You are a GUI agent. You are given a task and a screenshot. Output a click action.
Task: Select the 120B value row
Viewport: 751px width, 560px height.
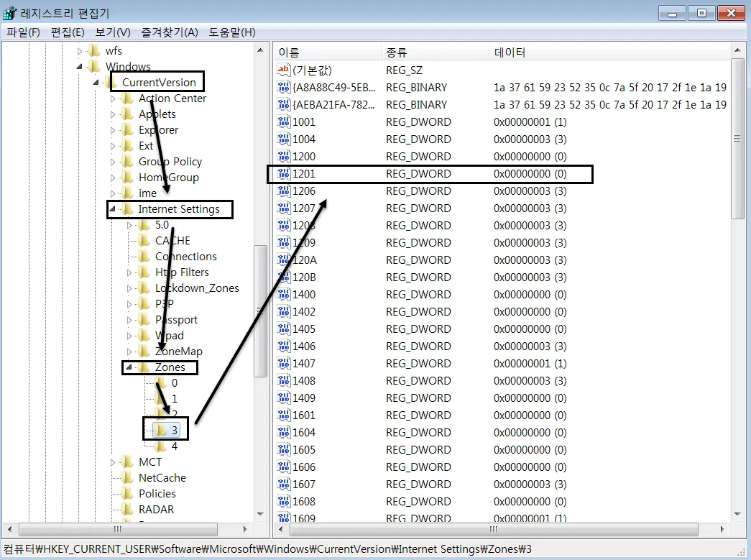click(502, 277)
